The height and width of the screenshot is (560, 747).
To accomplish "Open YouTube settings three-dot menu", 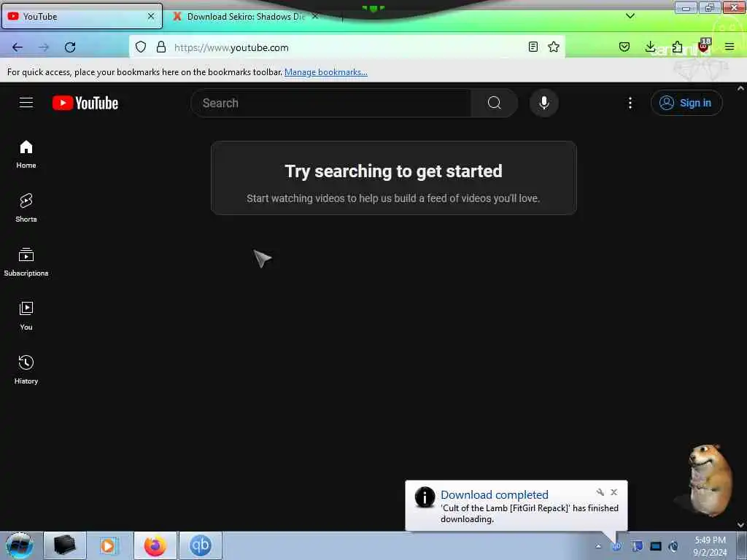I will point(630,103).
